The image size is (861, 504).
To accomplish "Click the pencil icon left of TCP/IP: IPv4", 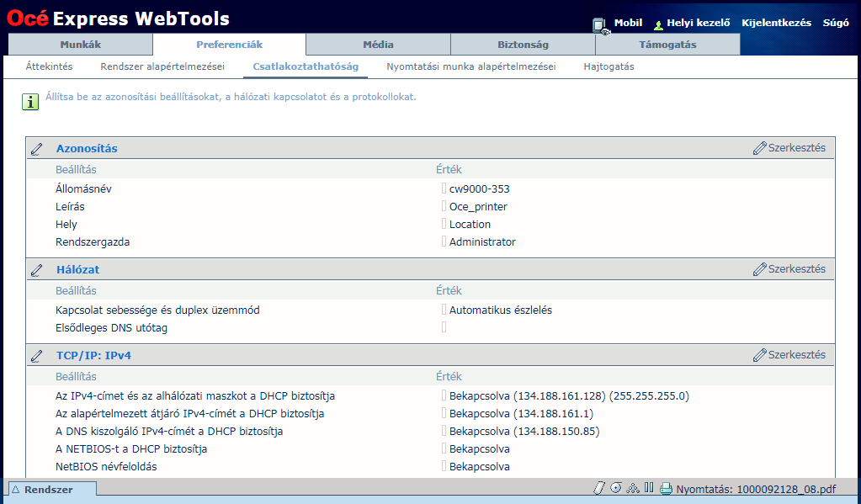I will click(x=37, y=356).
